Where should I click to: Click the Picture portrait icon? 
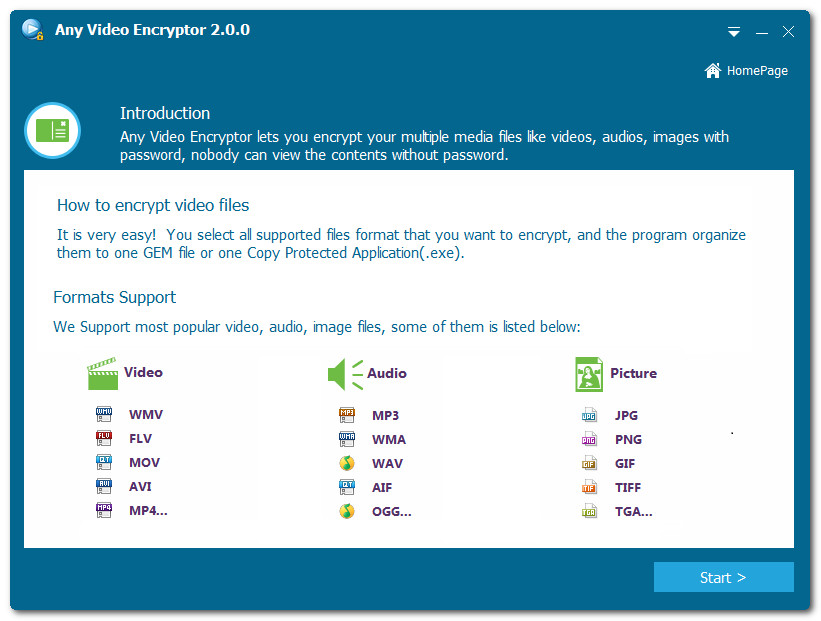pos(589,374)
